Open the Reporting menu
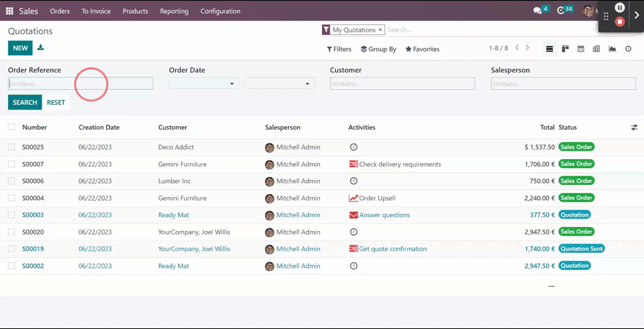 (x=174, y=11)
